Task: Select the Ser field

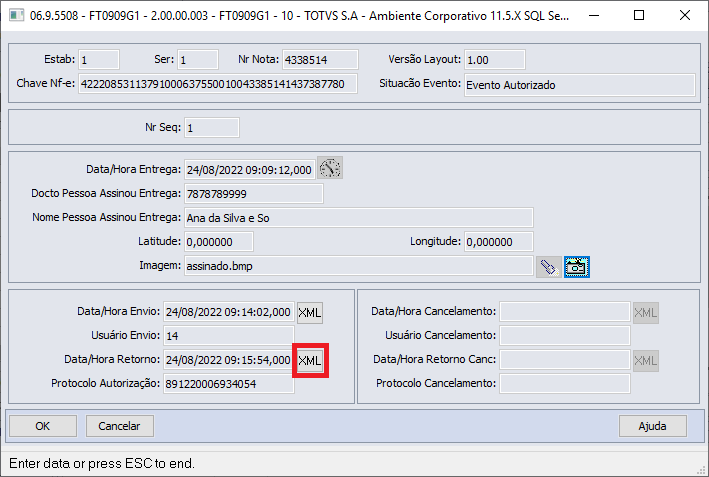Action: click(x=198, y=60)
